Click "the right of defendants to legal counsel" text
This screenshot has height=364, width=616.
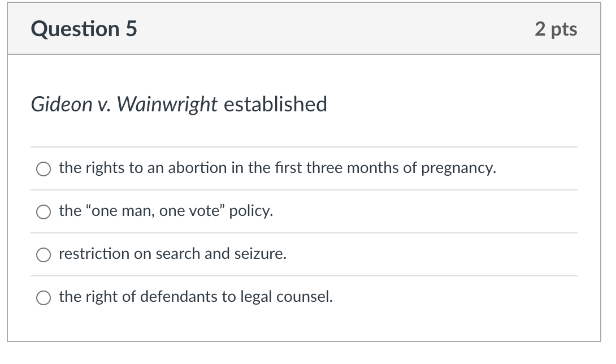pos(196,297)
